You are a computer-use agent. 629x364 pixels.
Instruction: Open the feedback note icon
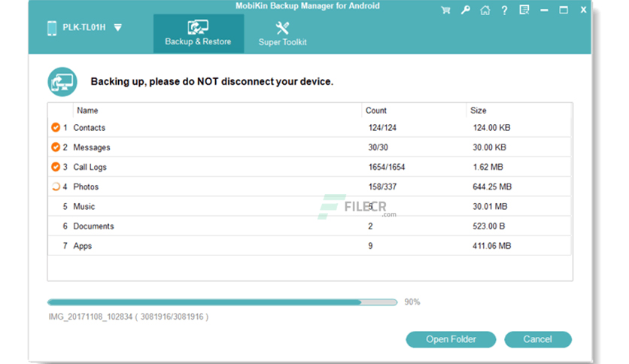[x=524, y=10]
